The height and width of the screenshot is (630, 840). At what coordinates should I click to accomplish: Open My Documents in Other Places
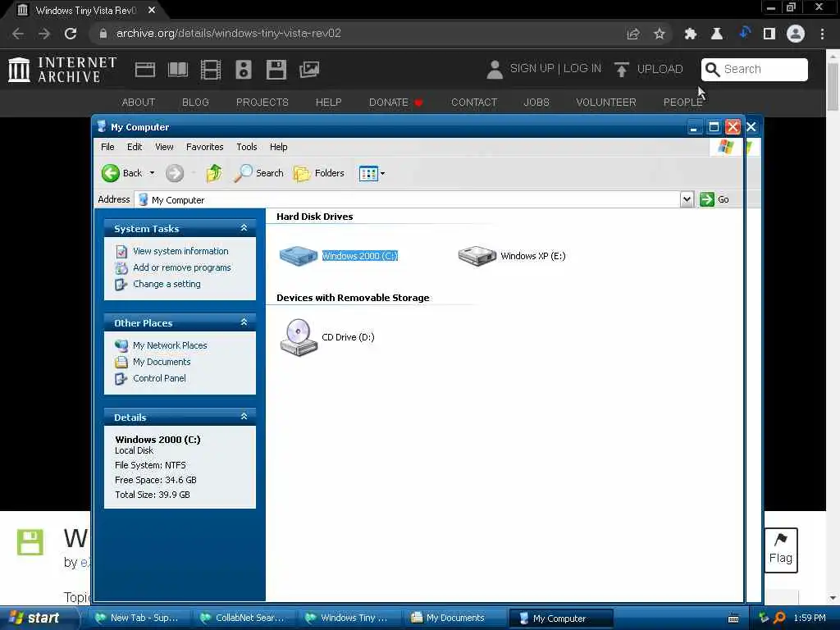pos(162,362)
